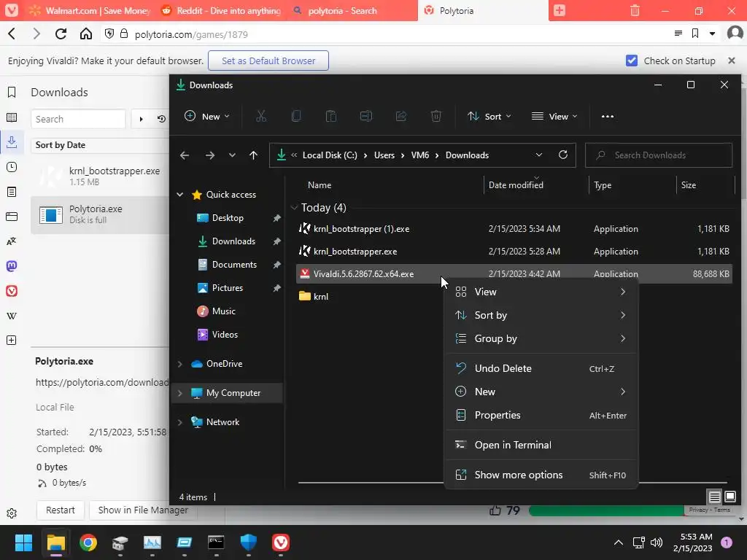
Task: Switch to details view in Explorer status bar
Action: pyautogui.click(x=714, y=497)
